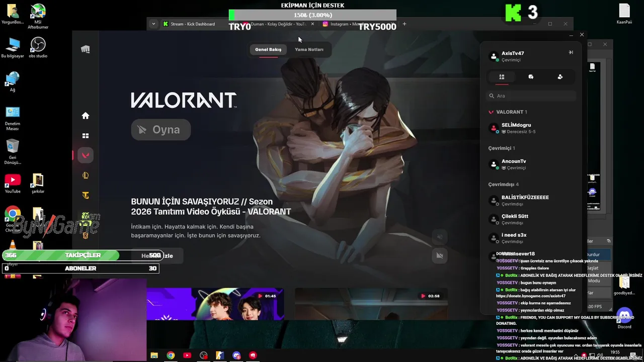Select friend AncounTv
Screen dimensions: 644x362
[x=531, y=164]
